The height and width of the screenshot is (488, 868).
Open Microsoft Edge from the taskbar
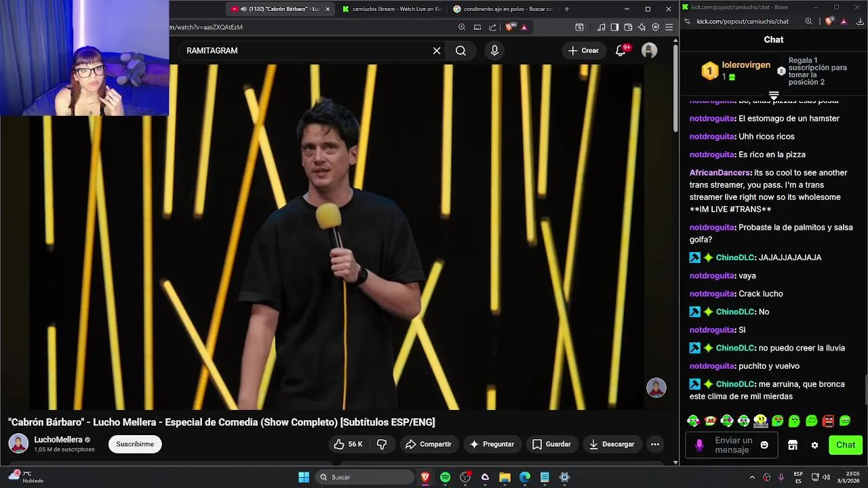coord(525,477)
